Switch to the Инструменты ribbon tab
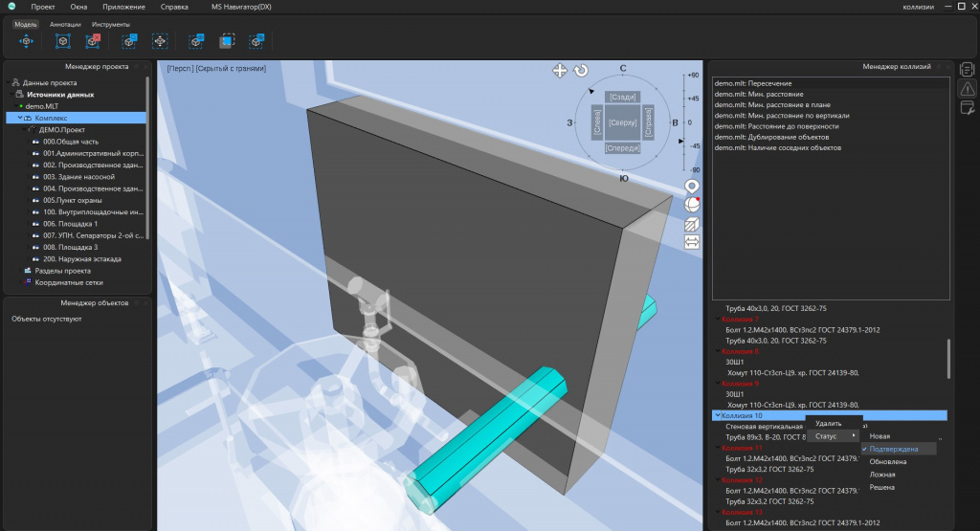980x531 pixels. [x=111, y=24]
